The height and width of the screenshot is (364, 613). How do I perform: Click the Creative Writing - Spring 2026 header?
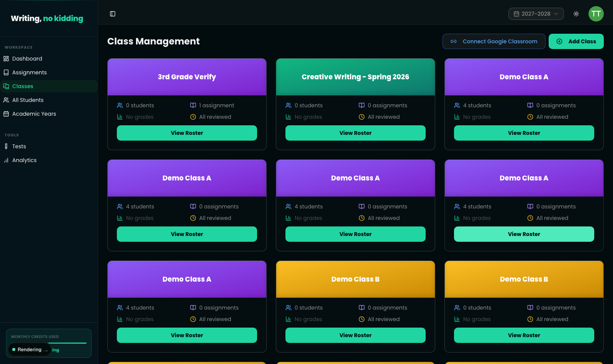pyautogui.click(x=356, y=77)
